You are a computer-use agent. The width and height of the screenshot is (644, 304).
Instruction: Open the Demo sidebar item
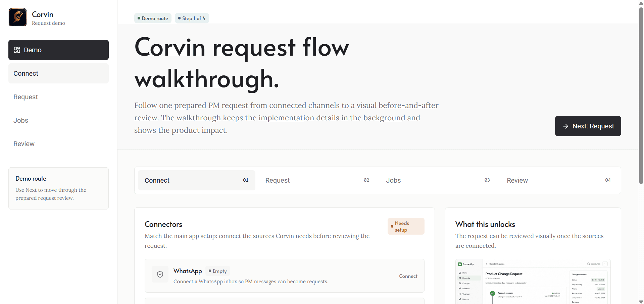[x=58, y=50]
